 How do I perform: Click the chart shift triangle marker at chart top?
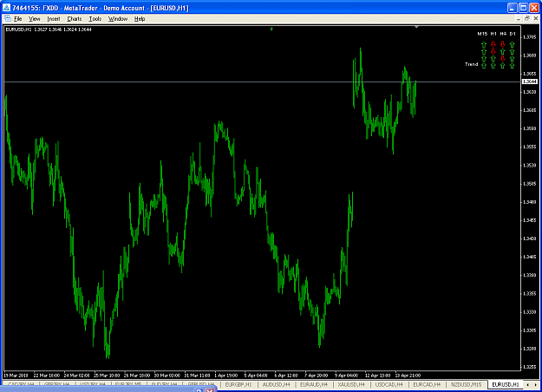point(416,27)
